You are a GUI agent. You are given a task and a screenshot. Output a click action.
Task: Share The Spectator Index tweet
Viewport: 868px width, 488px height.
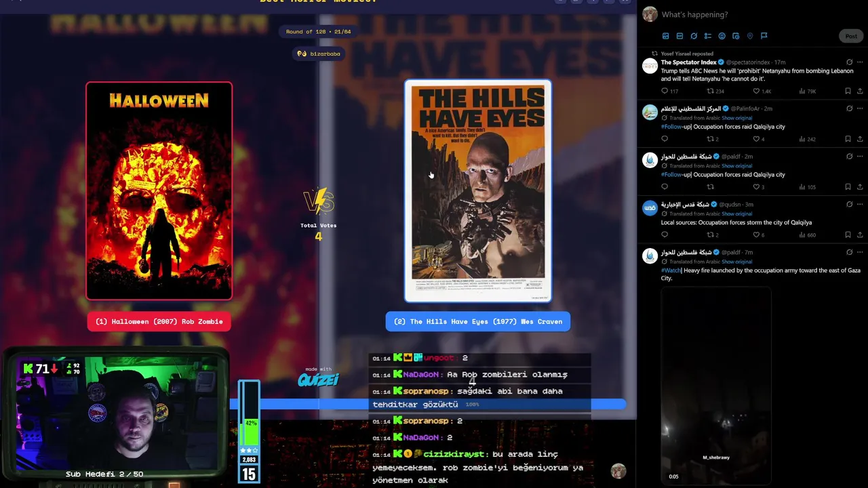tap(860, 91)
